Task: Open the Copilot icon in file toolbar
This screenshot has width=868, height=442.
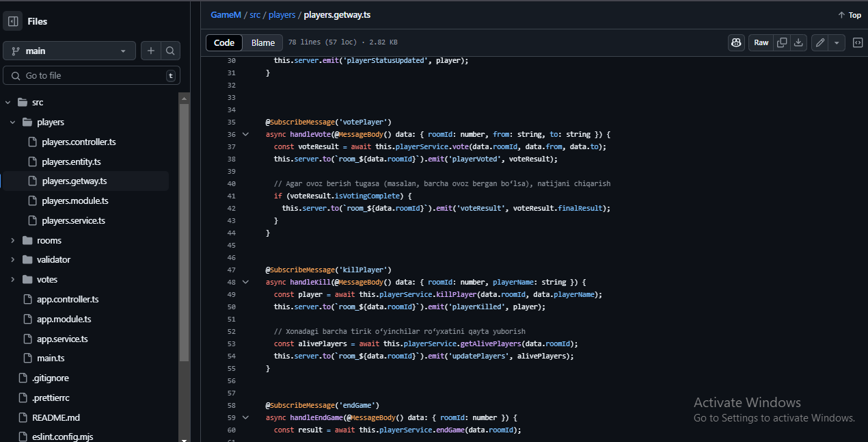Action: (x=736, y=42)
